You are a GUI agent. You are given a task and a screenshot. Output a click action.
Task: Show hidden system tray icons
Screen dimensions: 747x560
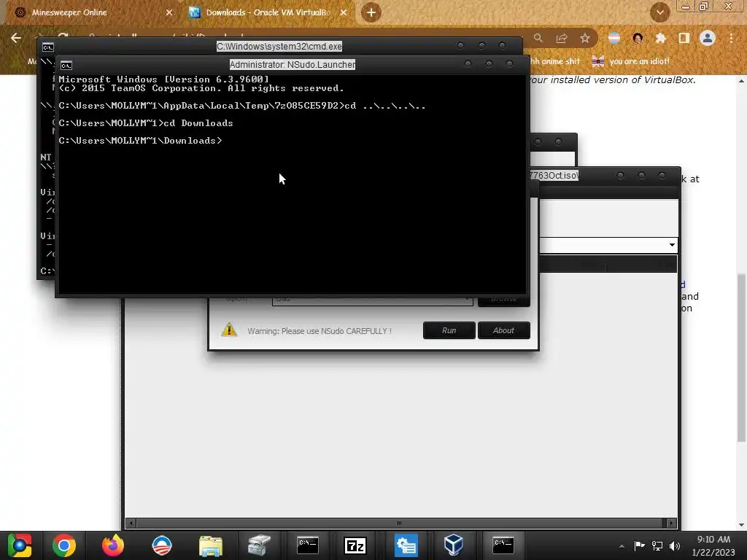click(622, 546)
